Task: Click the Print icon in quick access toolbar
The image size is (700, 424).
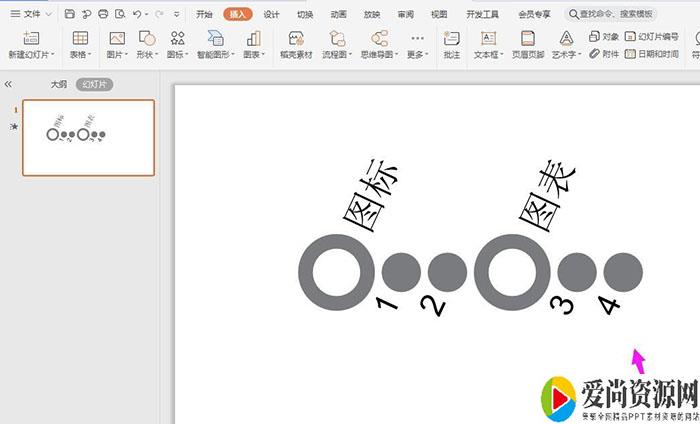Action: [x=103, y=14]
